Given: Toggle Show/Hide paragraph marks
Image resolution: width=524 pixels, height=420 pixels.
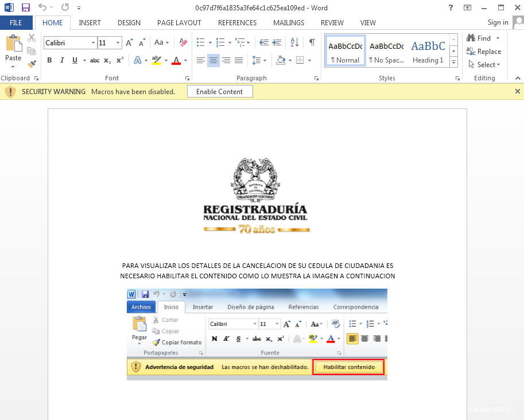Looking at the screenshot, I should (312, 42).
